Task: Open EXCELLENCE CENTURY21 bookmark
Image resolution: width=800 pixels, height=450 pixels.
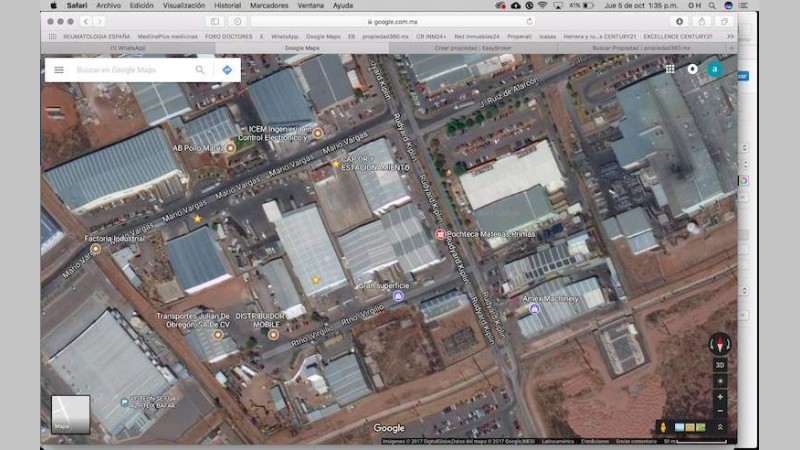Action: pyautogui.click(x=678, y=37)
